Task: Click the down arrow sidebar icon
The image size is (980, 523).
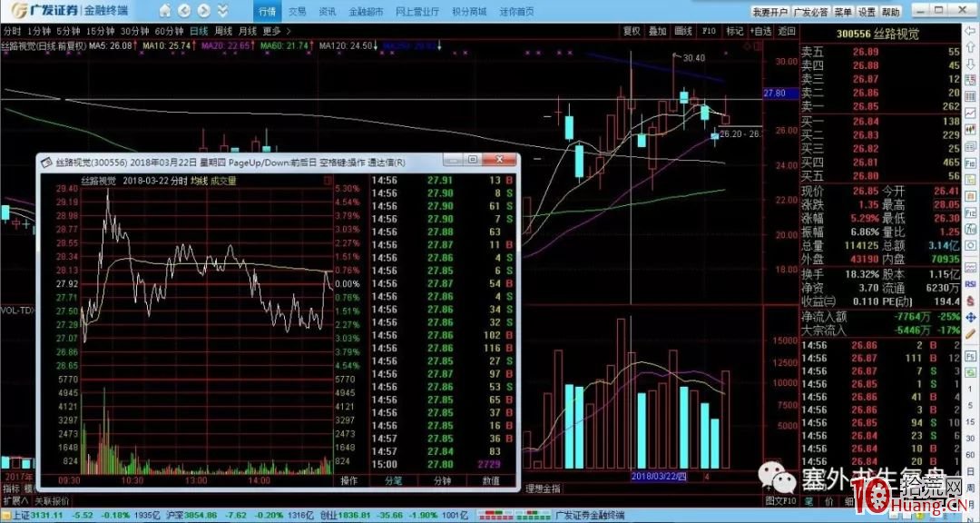Action: tap(970, 64)
